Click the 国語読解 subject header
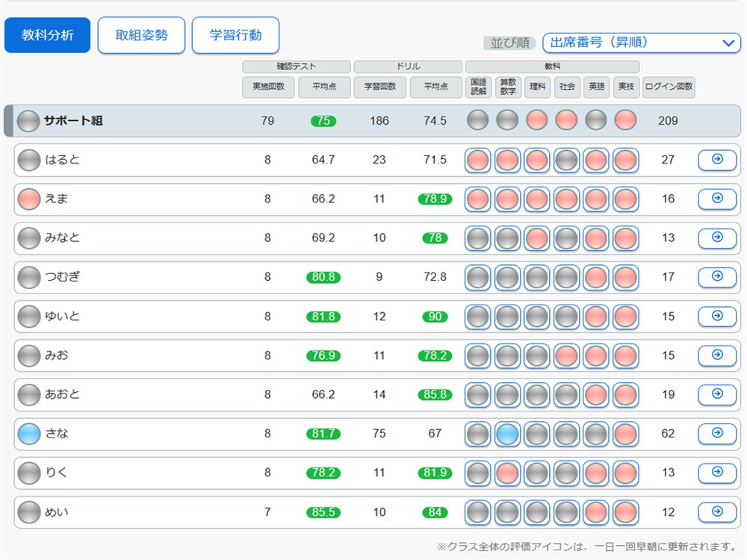 coord(478,87)
